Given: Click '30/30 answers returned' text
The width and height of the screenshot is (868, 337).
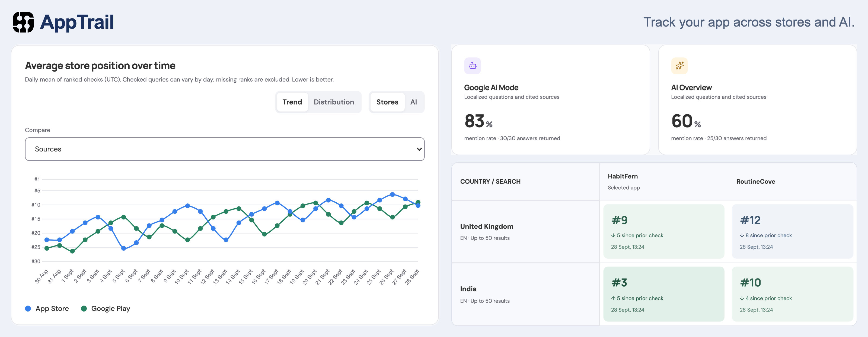Looking at the screenshot, I should 530,138.
